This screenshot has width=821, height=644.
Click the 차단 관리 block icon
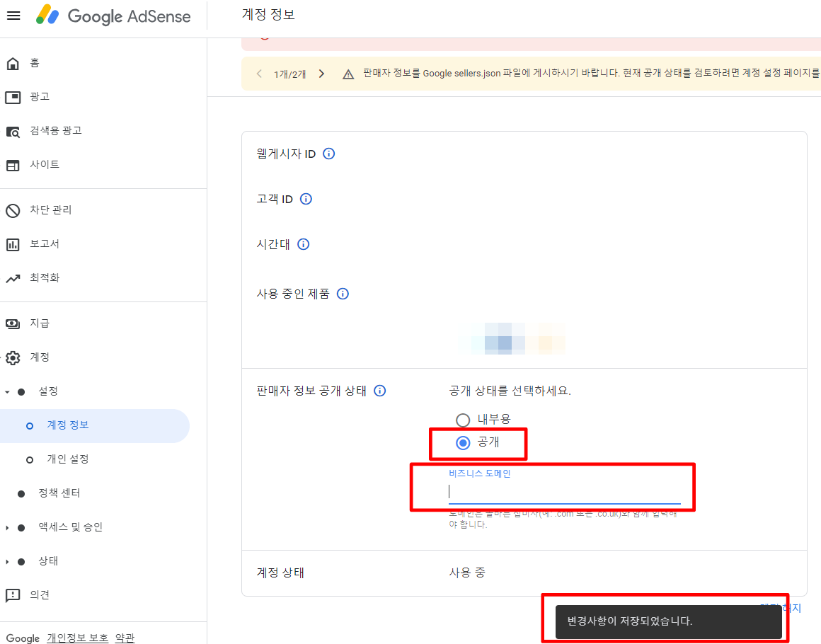pyautogui.click(x=13, y=210)
